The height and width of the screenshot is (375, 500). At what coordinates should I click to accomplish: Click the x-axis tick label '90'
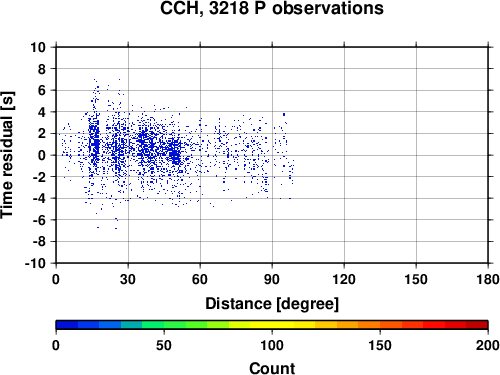(272, 279)
